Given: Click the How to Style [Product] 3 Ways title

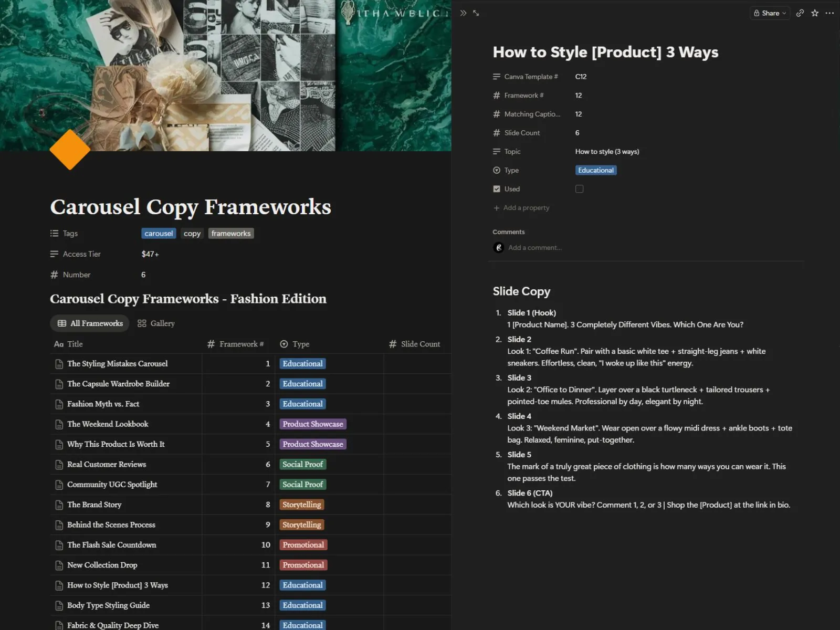Looking at the screenshot, I should [x=605, y=52].
